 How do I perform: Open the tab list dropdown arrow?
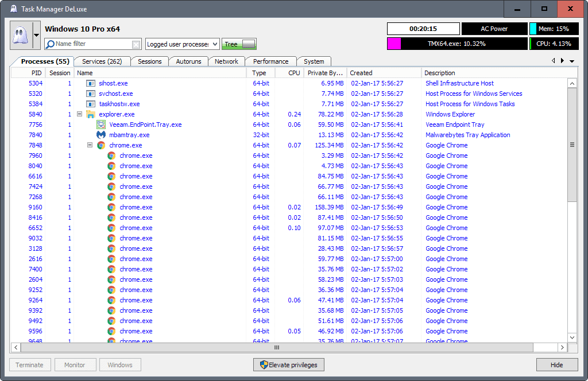[x=572, y=61]
